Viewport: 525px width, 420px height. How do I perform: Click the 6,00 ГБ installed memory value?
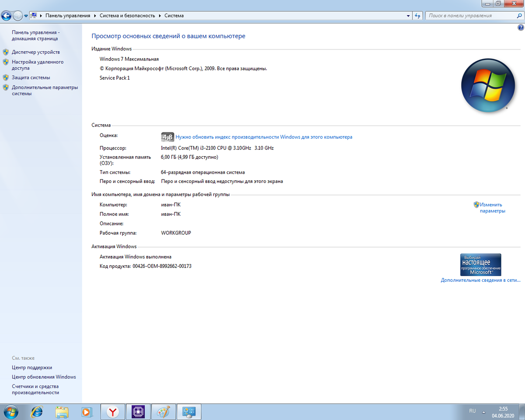pyautogui.click(x=189, y=157)
